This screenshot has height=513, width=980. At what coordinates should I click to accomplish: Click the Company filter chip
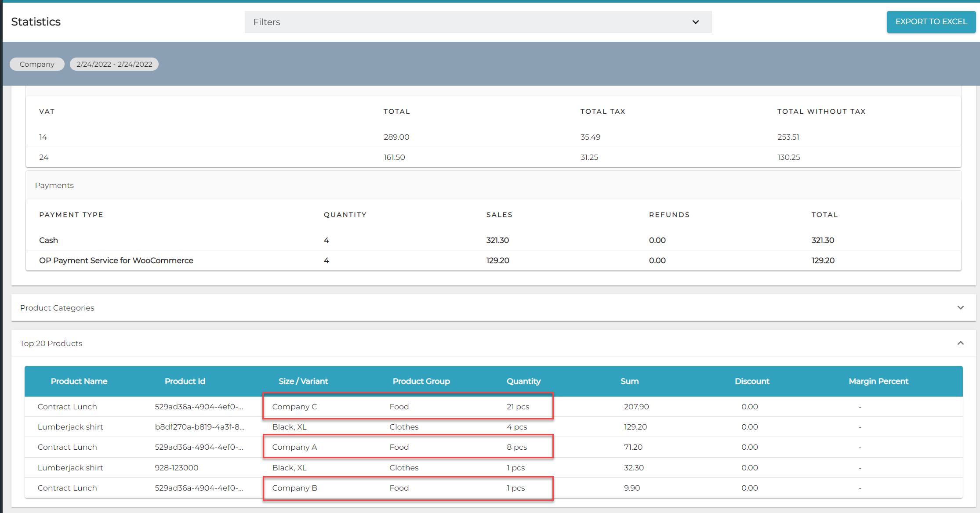coord(37,64)
